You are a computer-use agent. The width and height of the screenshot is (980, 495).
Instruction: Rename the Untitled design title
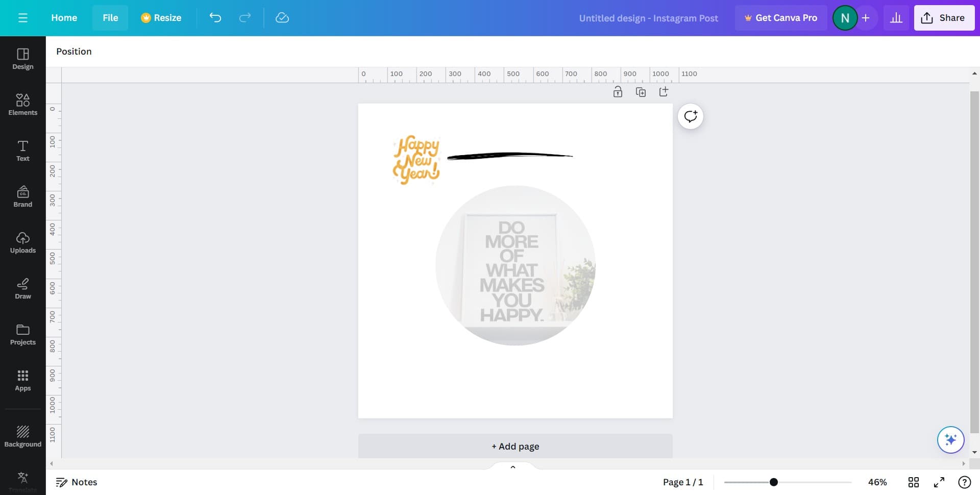click(648, 17)
